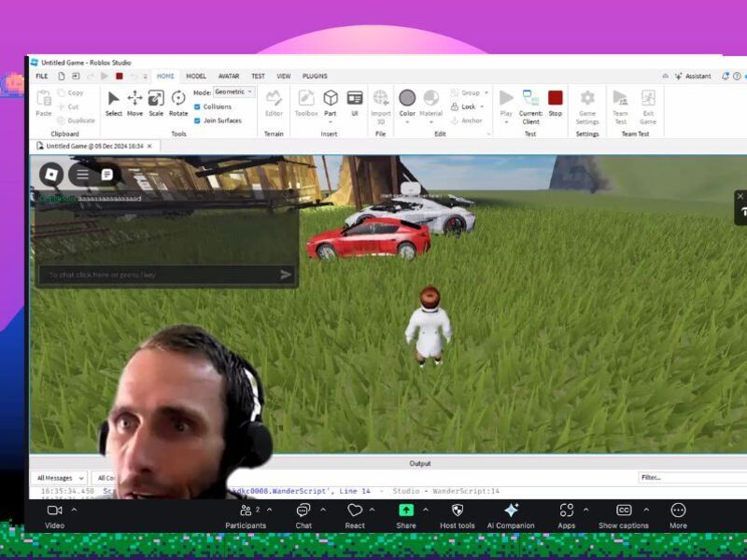The width and height of the screenshot is (747, 560).
Task: Turn on Zoom Show captions
Action: point(623,511)
